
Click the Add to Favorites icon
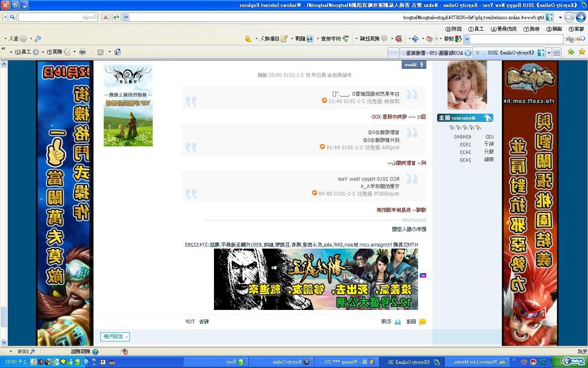point(571,52)
